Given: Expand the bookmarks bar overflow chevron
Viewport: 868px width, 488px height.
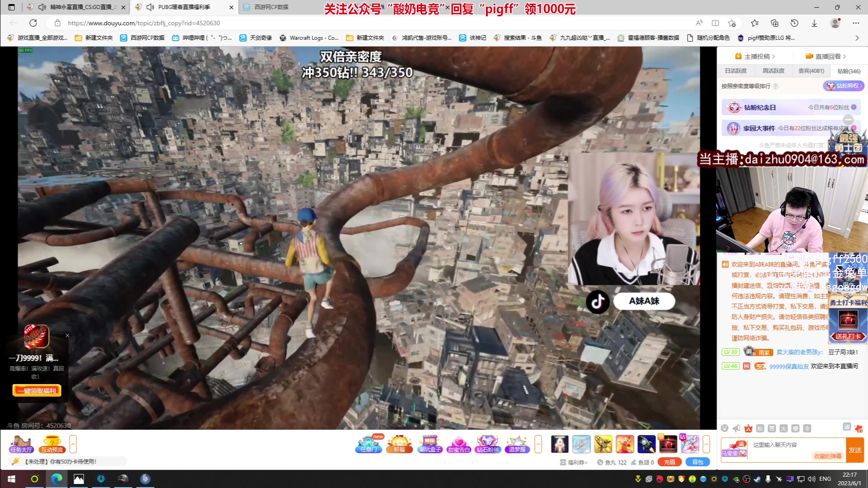Looking at the screenshot, I should click(857, 38).
